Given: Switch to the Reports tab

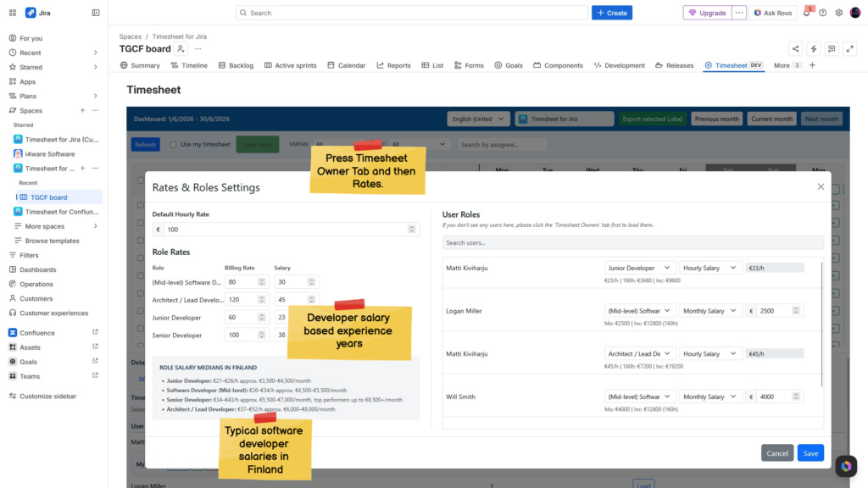Looking at the screenshot, I should [x=393, y=65].
